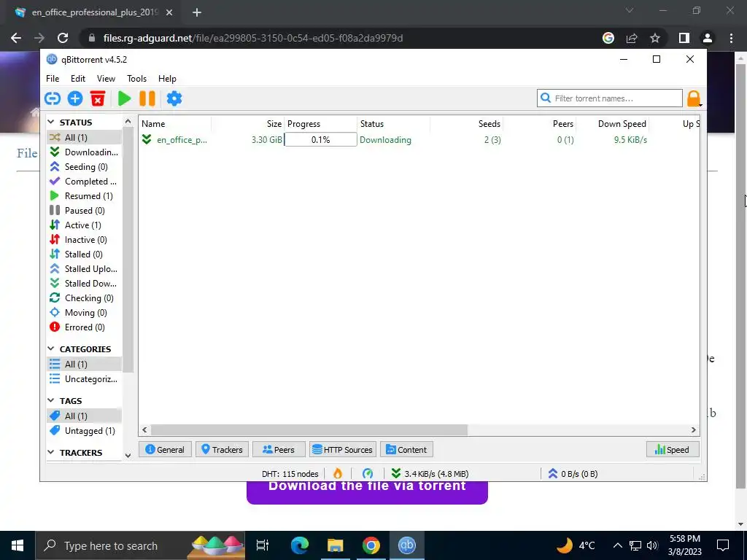This screenshot has height=560, width=747.
Task: Click the download speed status bar entry
Action: 430,474
